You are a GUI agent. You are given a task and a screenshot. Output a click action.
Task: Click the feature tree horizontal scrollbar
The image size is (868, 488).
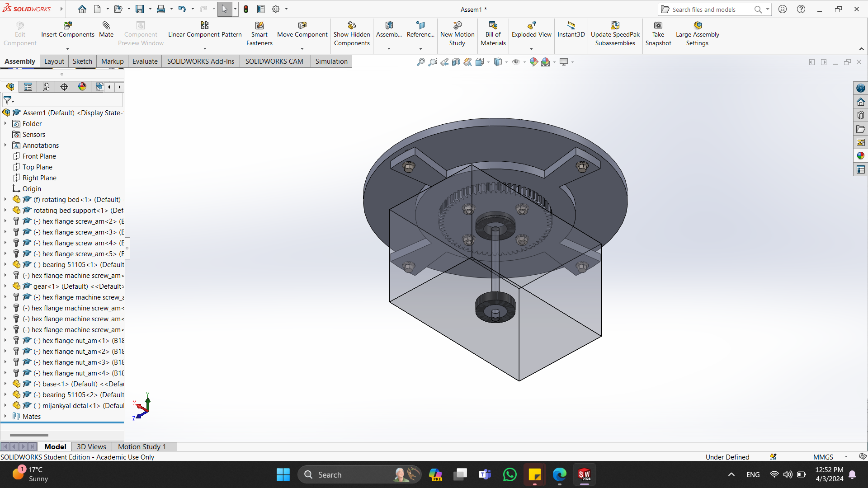(29, 435)
